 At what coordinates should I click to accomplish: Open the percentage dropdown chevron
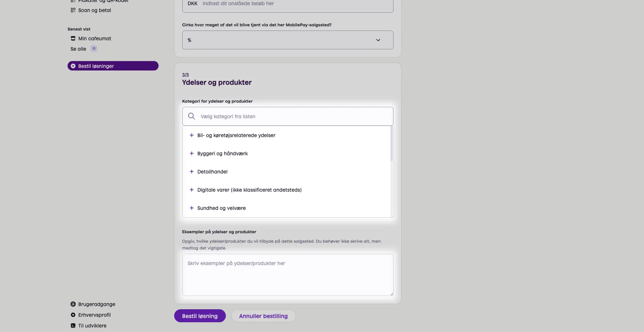point(378,40)
